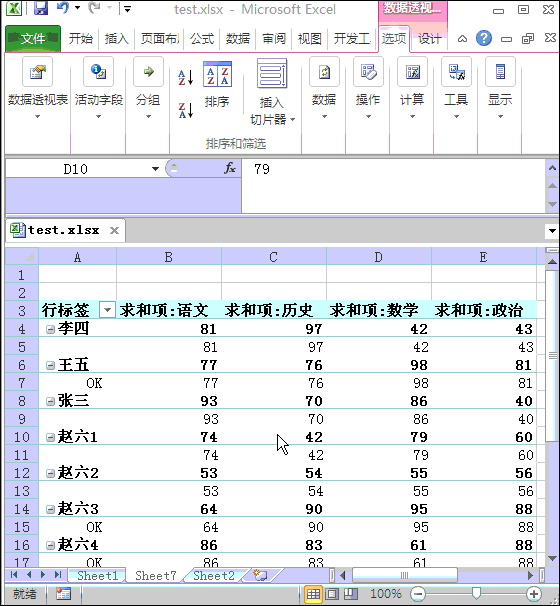This screenshot has width=560, height=606.
Task: Switch to the 插入 ribbon tab
Action: (117, 38)
